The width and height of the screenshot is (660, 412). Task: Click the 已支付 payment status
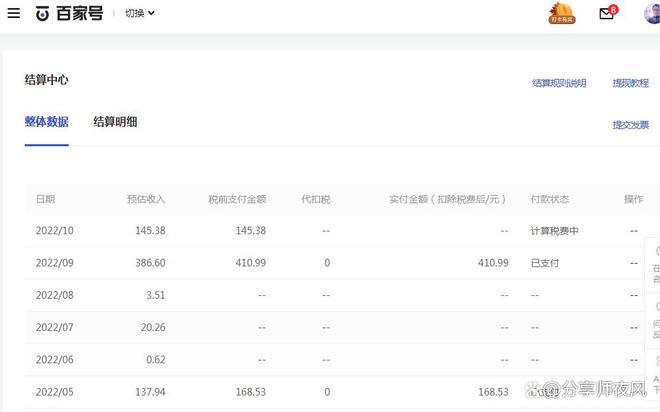click(545, 263)
